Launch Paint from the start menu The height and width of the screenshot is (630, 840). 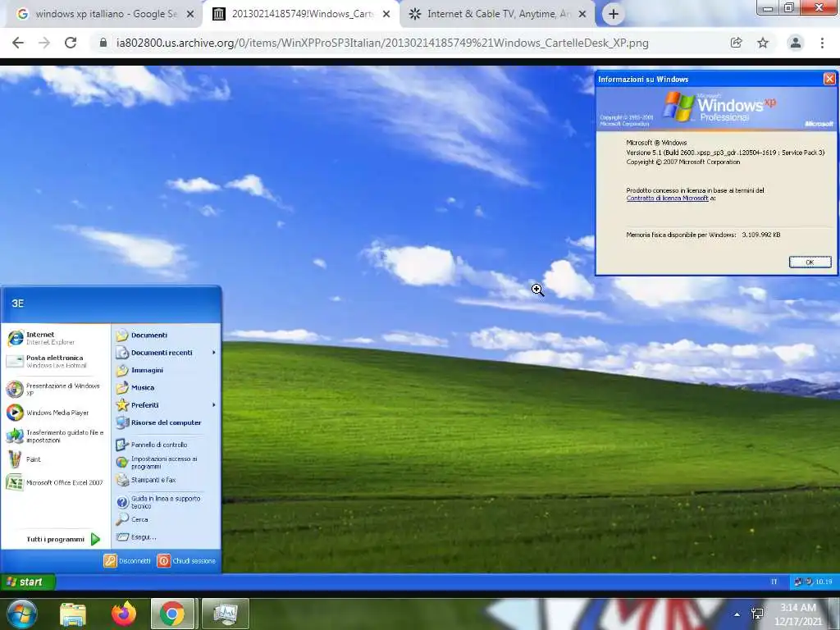point(55,459)
